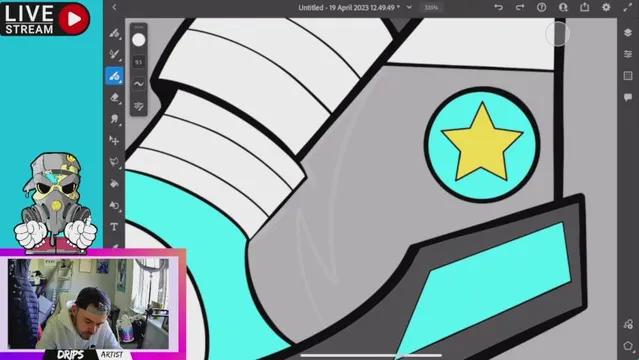
Task: Expand the document title dropdown chevron
Action: (x=409, y=7)
